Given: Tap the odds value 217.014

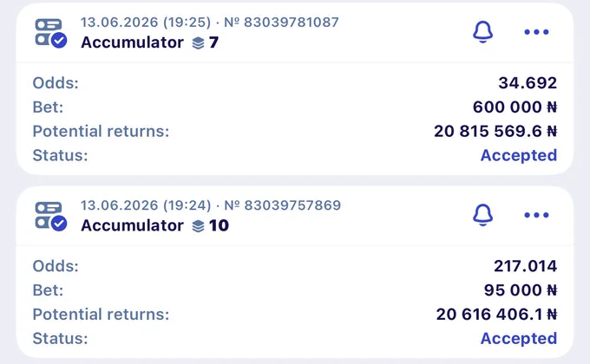Looking at the screenshot, I should point(525,266).
